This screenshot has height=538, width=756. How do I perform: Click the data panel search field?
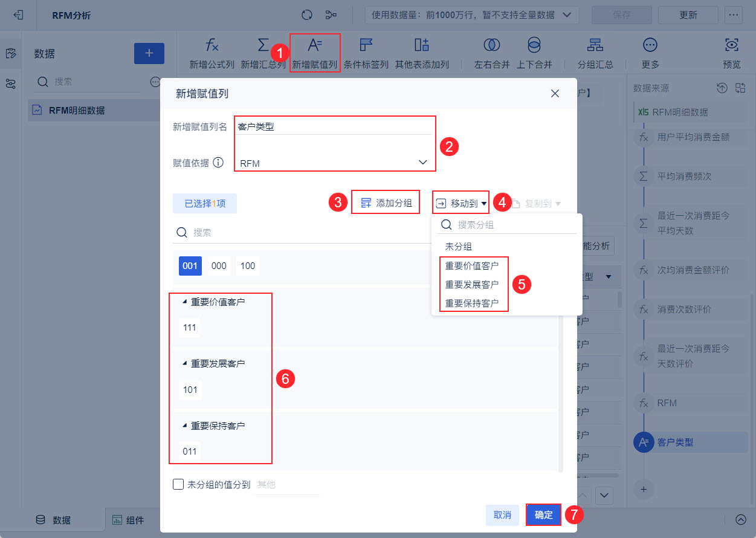point(89,82)
